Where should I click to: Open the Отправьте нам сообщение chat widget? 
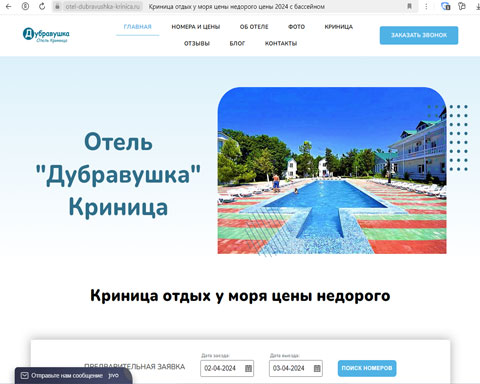(x=73, y=376)
